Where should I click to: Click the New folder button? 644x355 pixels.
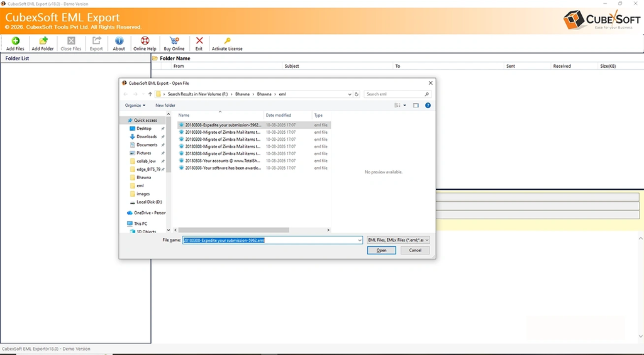165,106
